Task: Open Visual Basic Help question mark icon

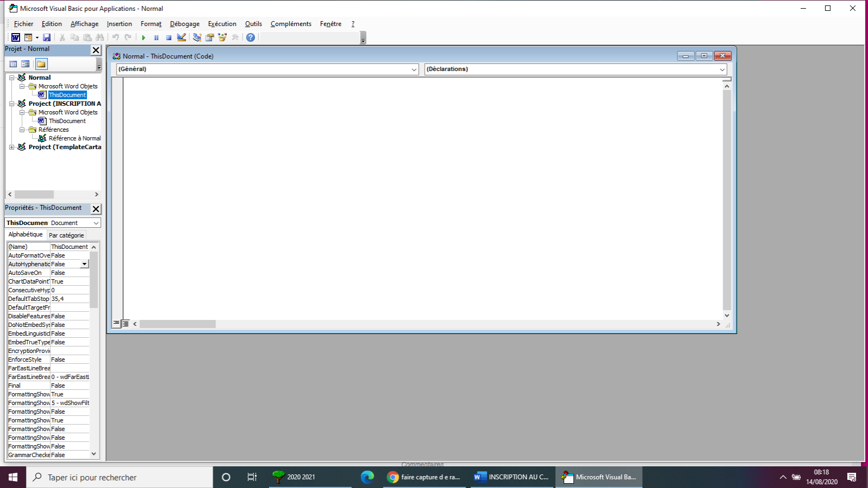Action: pos(250,37)
